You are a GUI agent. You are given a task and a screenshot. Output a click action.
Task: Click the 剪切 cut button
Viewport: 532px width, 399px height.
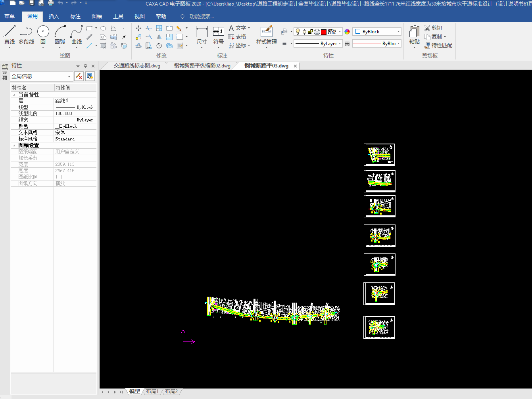point(433,28)
